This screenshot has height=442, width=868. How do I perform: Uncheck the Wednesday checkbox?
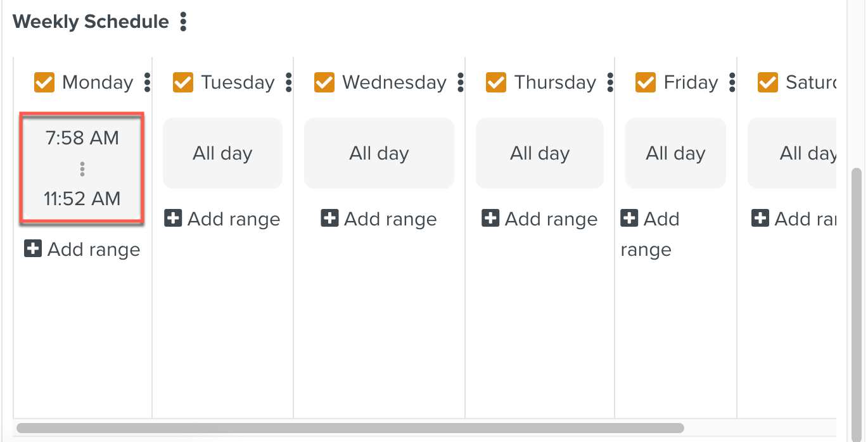pyautogui.click(x=324, y=82)
